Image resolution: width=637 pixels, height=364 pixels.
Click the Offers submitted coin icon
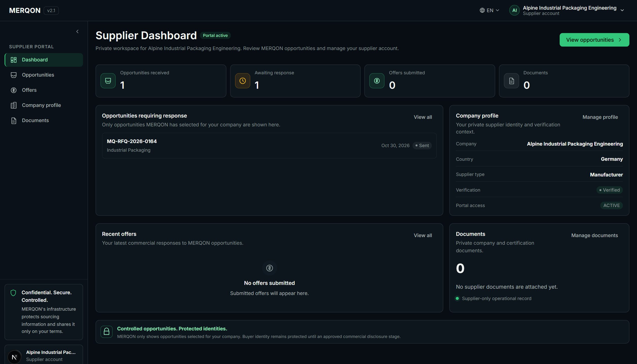click(377, 81)
